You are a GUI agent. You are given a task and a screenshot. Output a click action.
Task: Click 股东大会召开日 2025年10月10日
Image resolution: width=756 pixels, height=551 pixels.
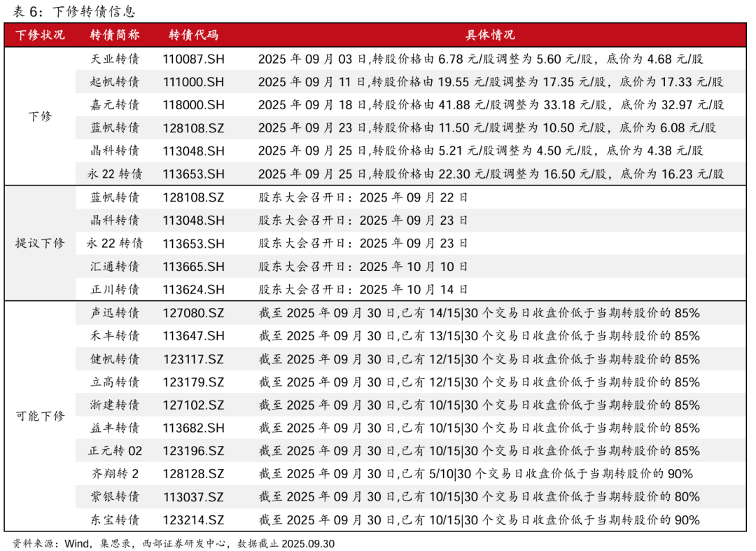(x=363, y=267)
